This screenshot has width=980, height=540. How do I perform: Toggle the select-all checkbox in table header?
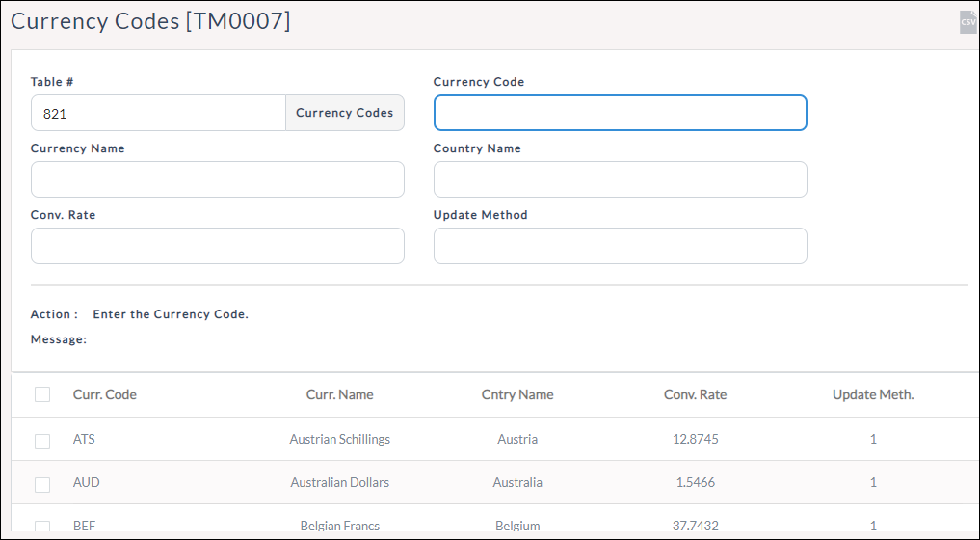42,394
